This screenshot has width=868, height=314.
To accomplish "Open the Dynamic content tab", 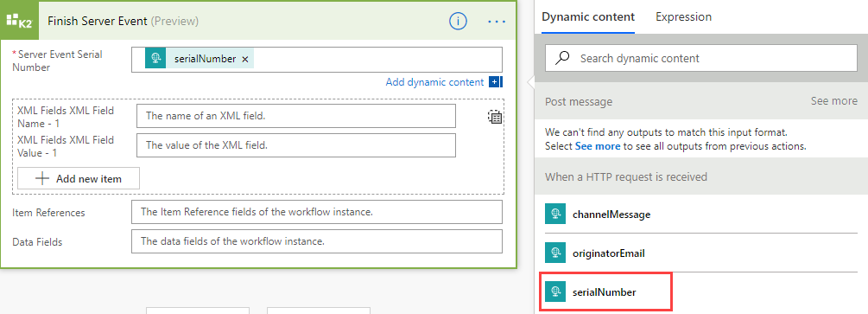I will point(588,16).
